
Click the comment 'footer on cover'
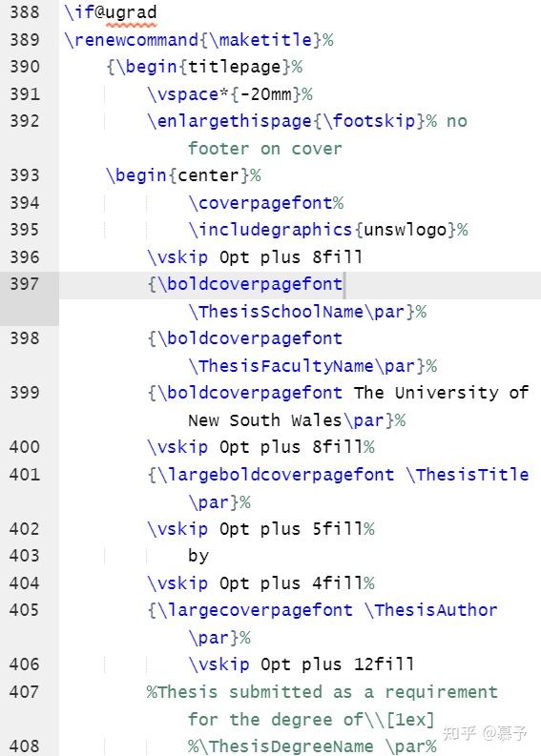pos(265,149)
